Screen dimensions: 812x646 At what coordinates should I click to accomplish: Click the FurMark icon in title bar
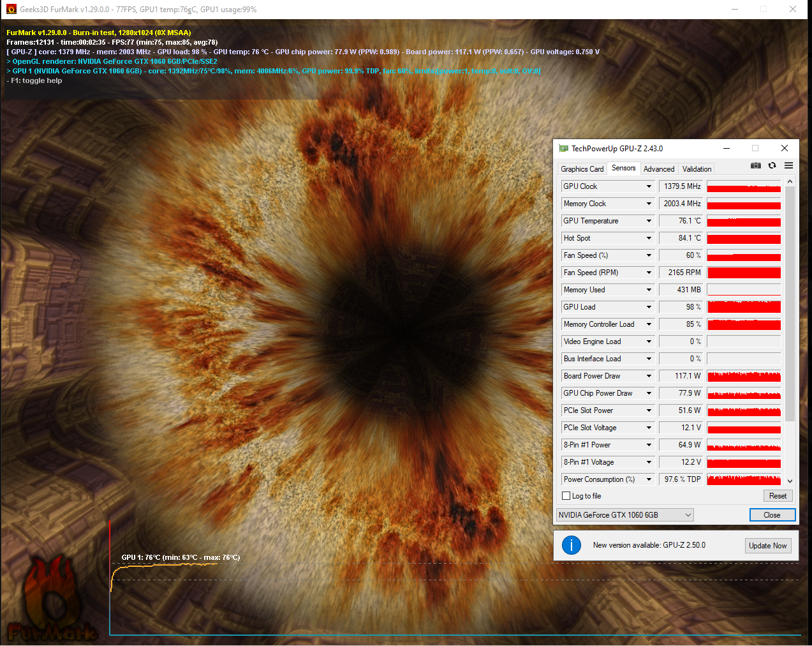(x=11, y=10)
